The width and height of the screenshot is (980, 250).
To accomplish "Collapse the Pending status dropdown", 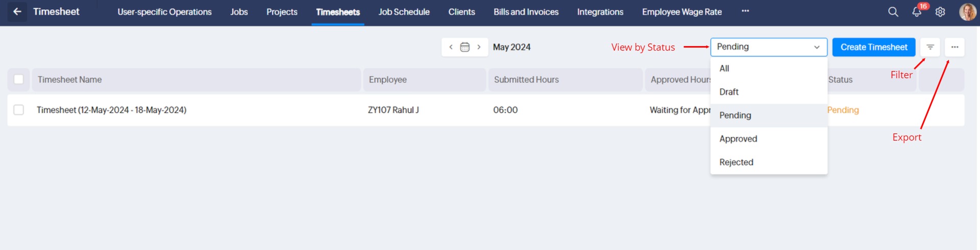I will [x=768, y=47].
